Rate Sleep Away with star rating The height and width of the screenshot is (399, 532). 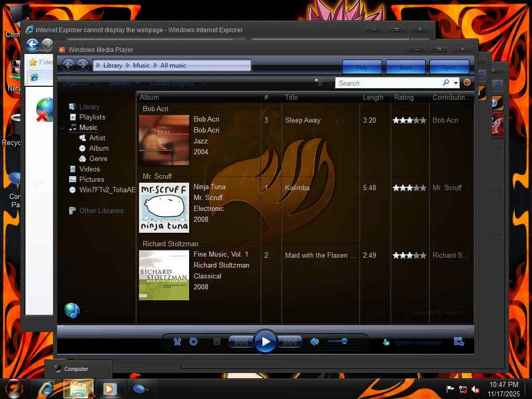(409, 120)
